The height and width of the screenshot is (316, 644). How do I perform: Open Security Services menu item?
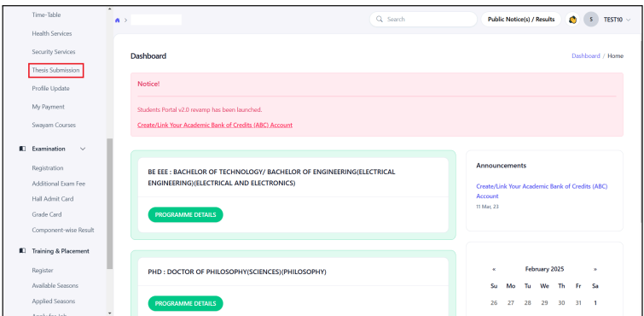(54, 52)
